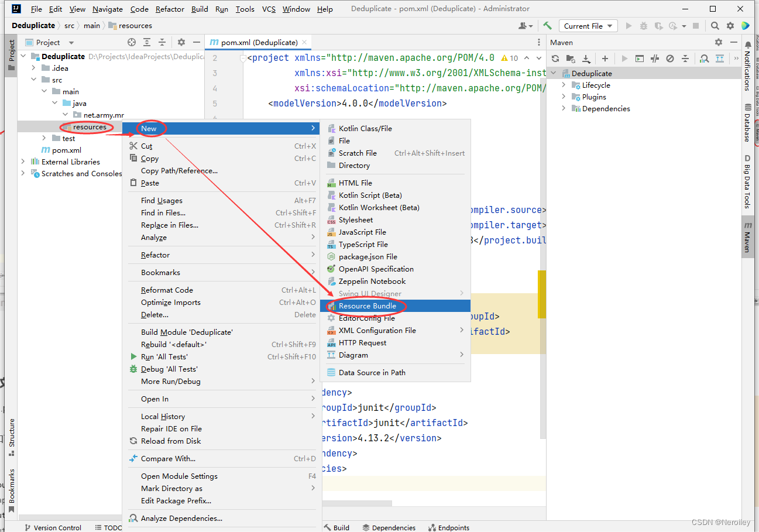Click Reload from Disk menu entry

(222, 441)
